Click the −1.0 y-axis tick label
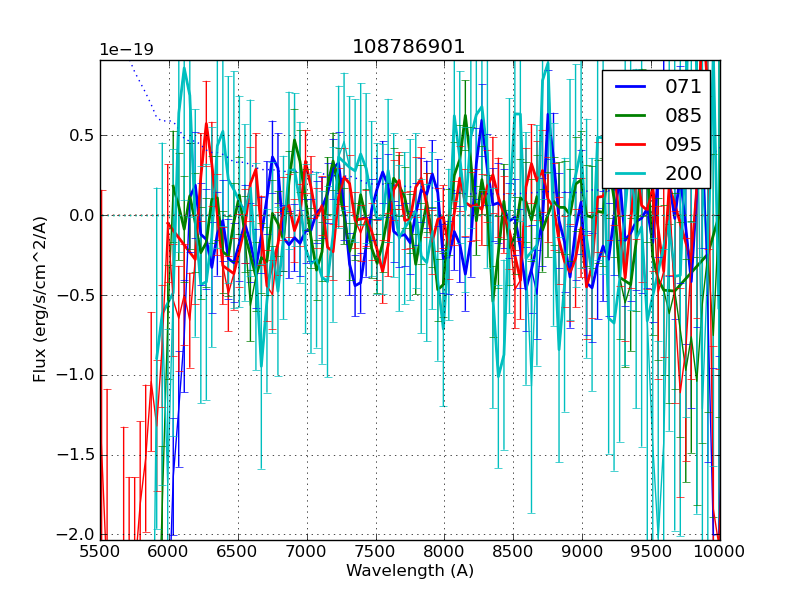Screen dimensions: 800x600 pyautogui.click(x=76, y=375)
